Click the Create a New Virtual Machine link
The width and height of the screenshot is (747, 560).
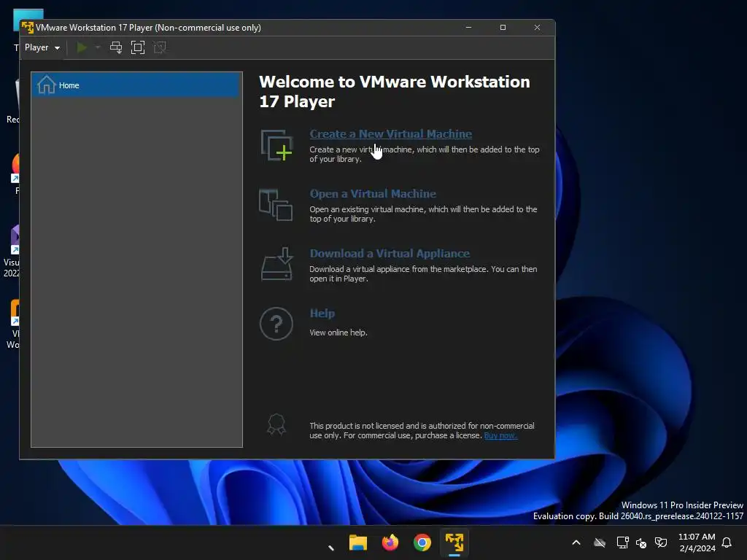point(391,134)
